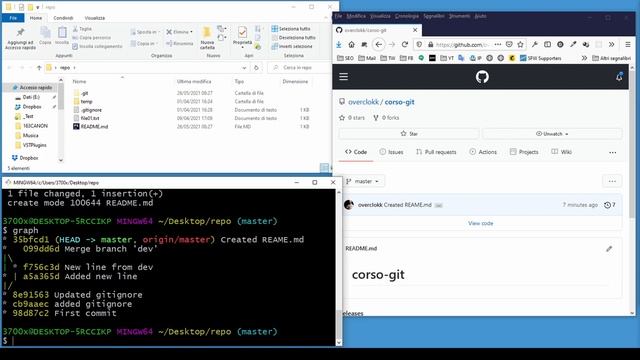Open the GitHub hamburger navigation menu

tap(344, 77)
